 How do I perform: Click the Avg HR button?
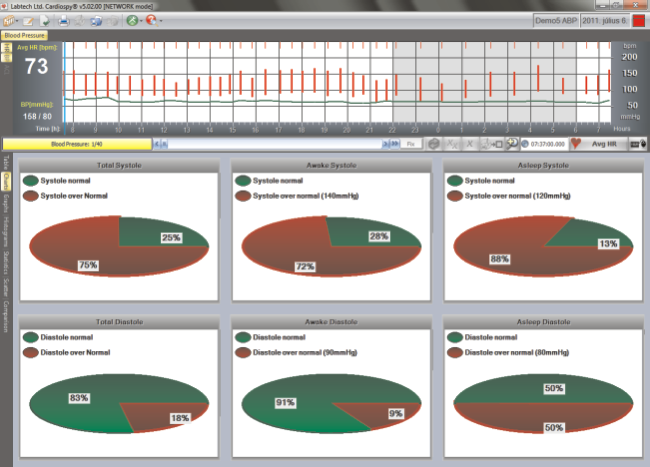(604, 144)
